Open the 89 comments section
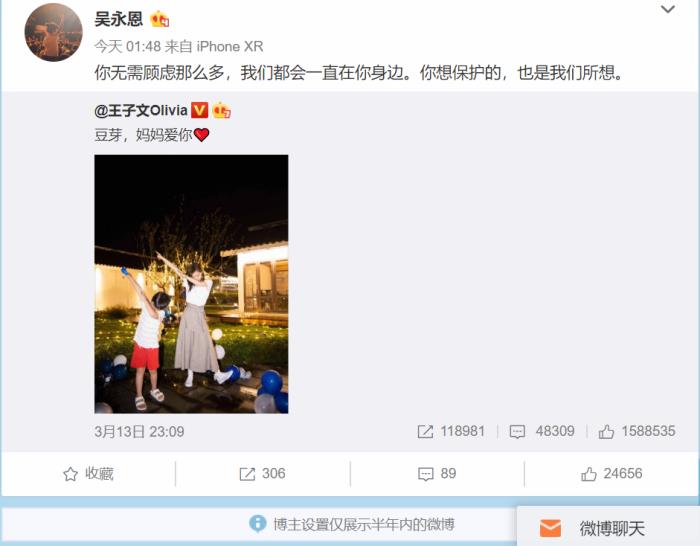Screen dimensions: 700x546 click(x=437, y=474)
